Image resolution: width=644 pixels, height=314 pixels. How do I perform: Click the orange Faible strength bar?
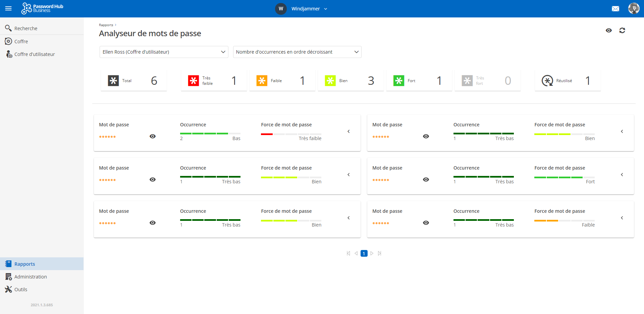tap(546, 221)
